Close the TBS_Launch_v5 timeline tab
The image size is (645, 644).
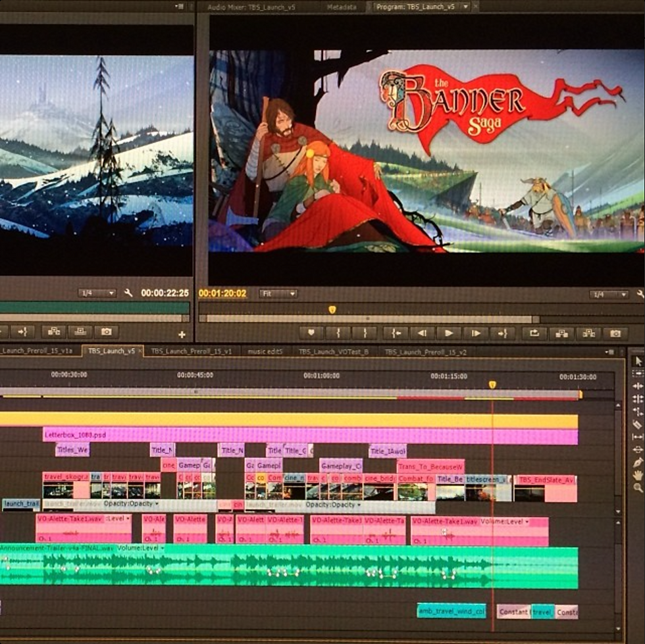tap(140, 351)
